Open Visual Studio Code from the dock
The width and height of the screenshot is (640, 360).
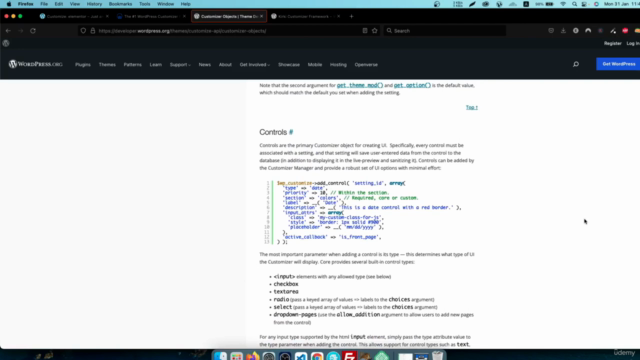[301, 356]
